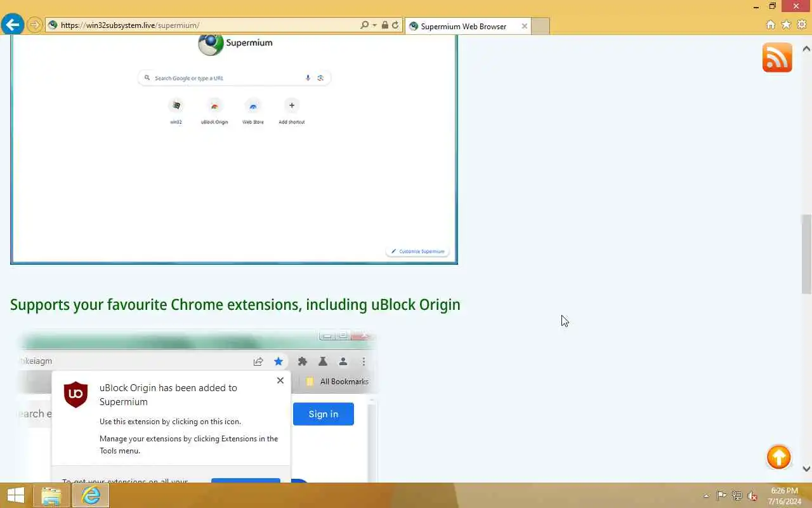Click the uBlock Origin shortcut tile
This screenshot has height=508, width=812.
(x=214, y=111)
